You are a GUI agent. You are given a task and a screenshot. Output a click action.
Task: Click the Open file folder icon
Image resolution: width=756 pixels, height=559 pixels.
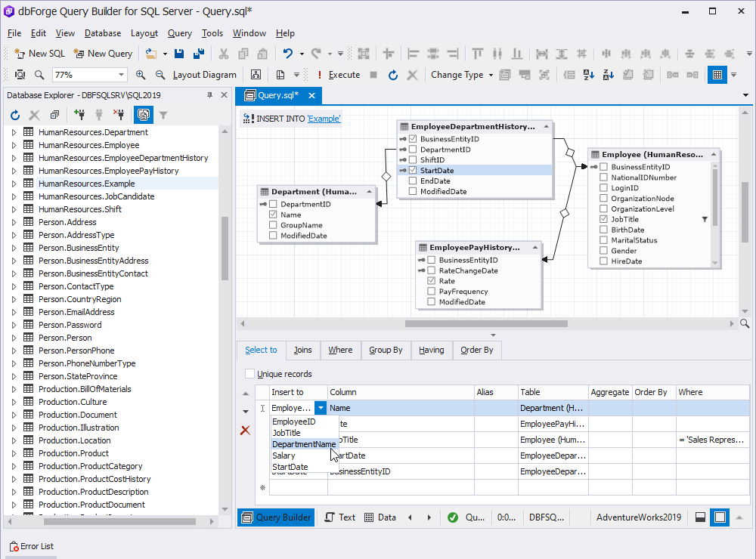tap(151, 54)
